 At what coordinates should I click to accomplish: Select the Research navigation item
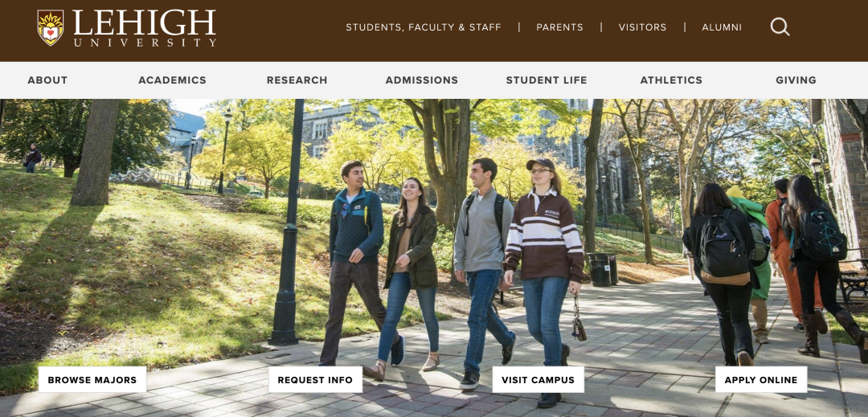tap(297, 80)
